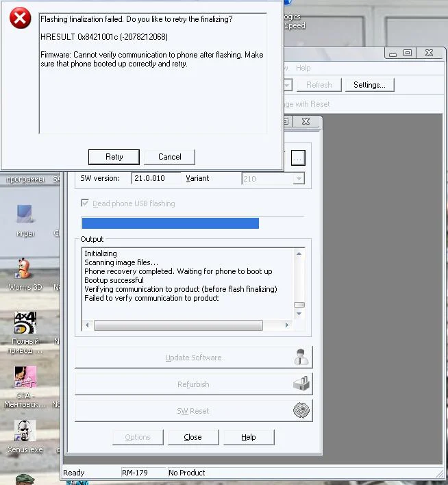448x485 pixels.
Task: Click the red error icon in dialog
Action: coord(20,18)
